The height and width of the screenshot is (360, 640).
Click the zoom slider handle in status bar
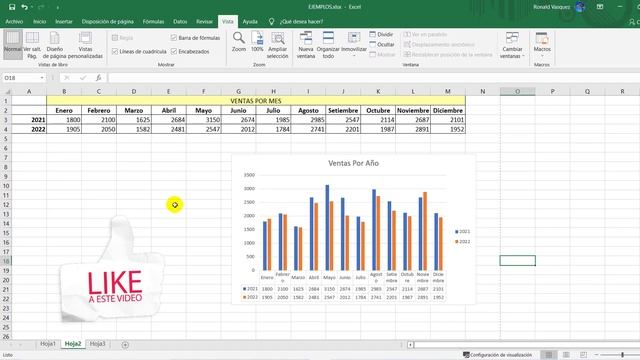click(x=622, y=355)
